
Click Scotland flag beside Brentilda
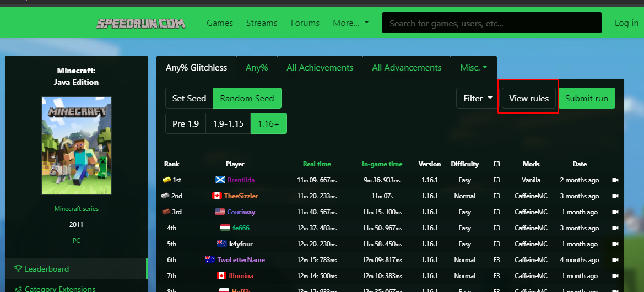click(220, 180)
